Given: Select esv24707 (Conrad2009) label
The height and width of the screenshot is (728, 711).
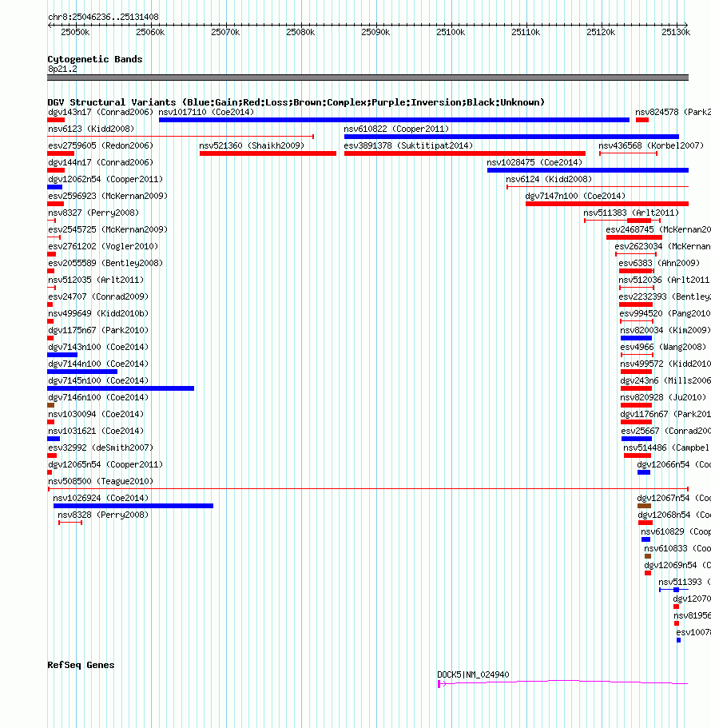Looking at the screenshot, I should 98,296.
